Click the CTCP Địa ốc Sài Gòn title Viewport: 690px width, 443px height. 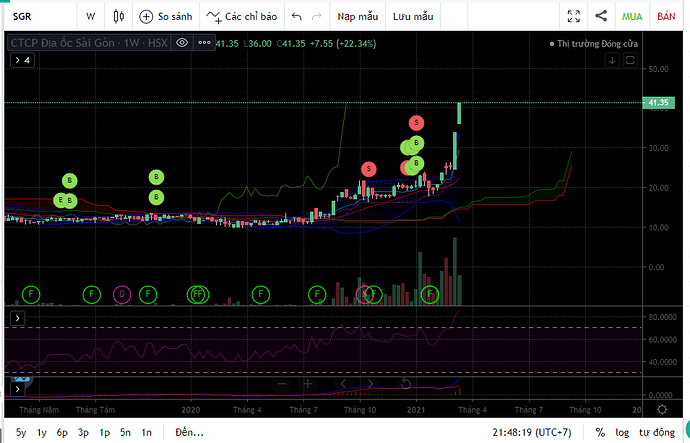tap(89, 43)
